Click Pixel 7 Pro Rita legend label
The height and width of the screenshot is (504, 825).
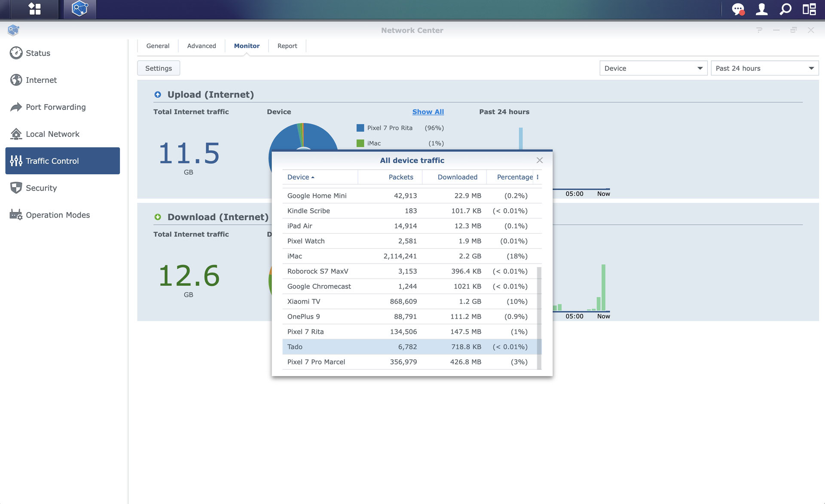tap(390, 128)
